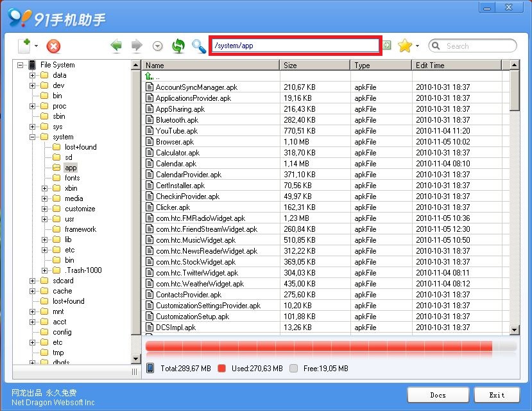Select the fonts folder in tree
The height and width of the screenshot is (411, 532).
click(x=73, y=178)
